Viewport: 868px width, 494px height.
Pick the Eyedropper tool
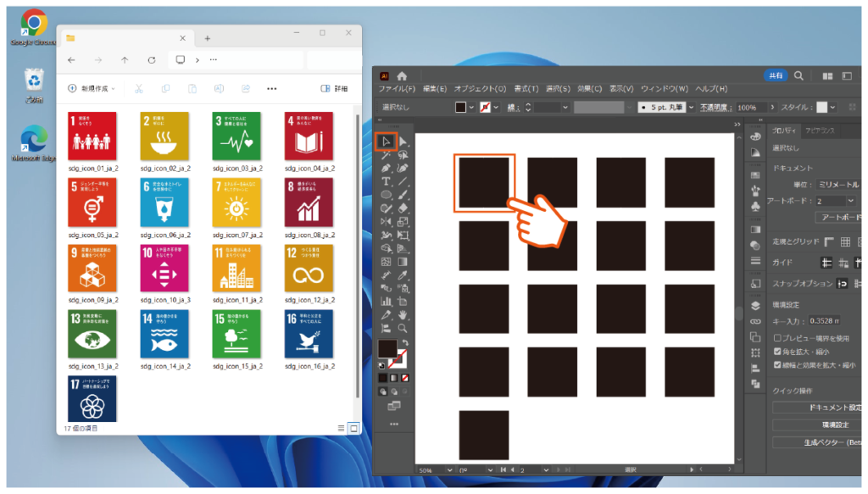pos(403,275)
